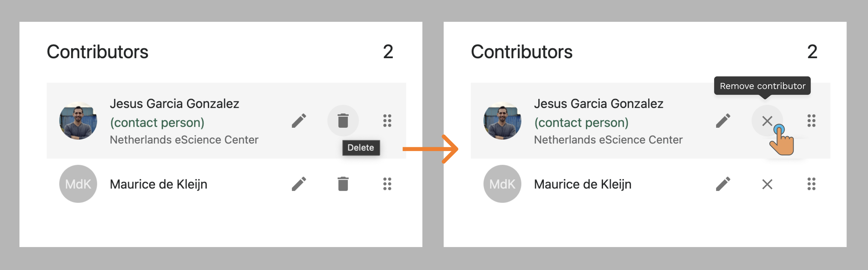
Task: Click the drag dots beside Jesus in the right panel
Action: coord(811,120)
